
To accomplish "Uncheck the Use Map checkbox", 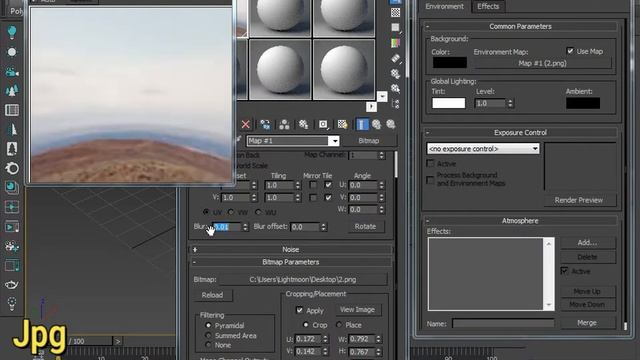I will [x=570, y=51].
